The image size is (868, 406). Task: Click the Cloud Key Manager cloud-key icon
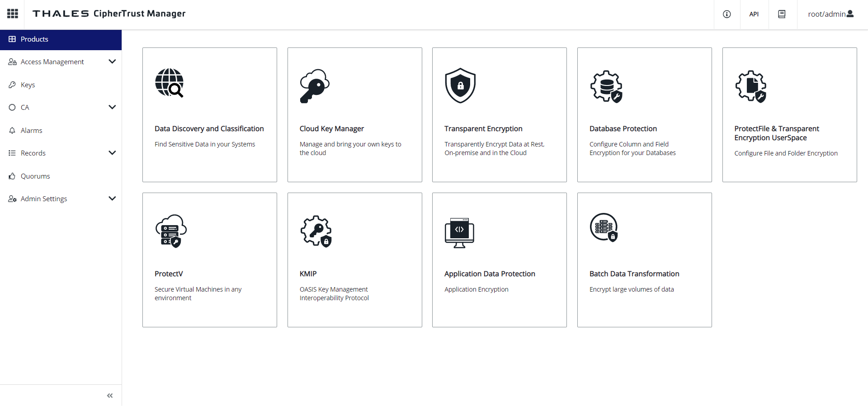pos(315,86)
